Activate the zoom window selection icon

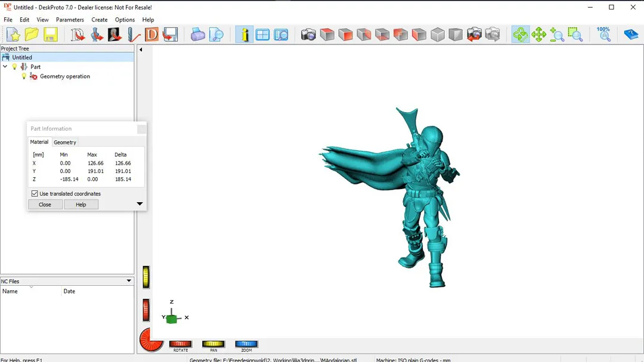575,35
